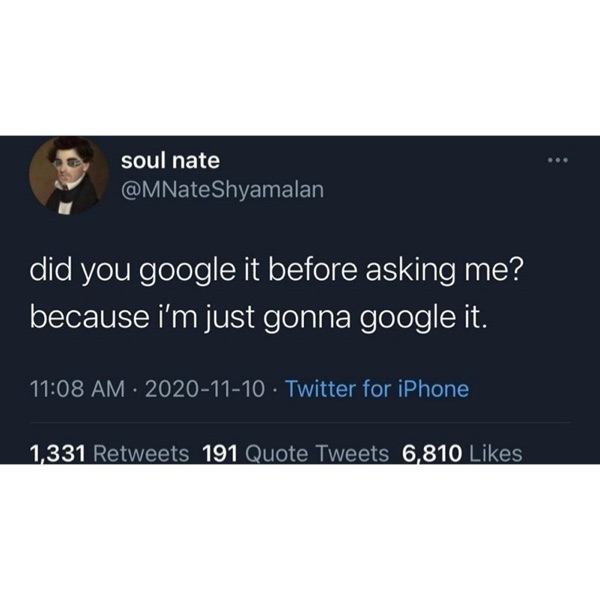The image size is (600, 600).
Task: Click the 191 quote count number
Action: click(219, 453)
